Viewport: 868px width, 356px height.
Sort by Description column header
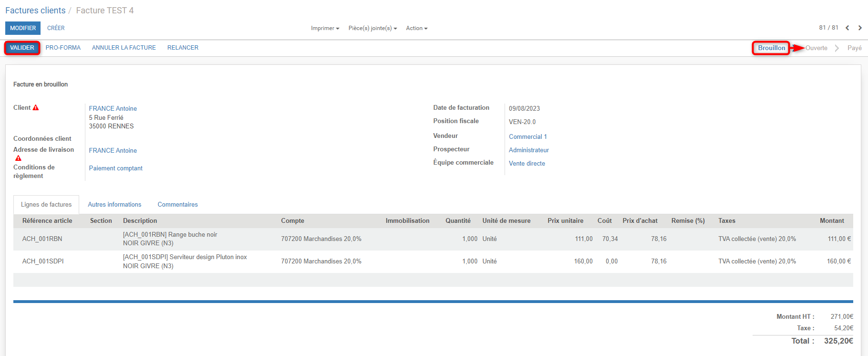coord(140,221)
